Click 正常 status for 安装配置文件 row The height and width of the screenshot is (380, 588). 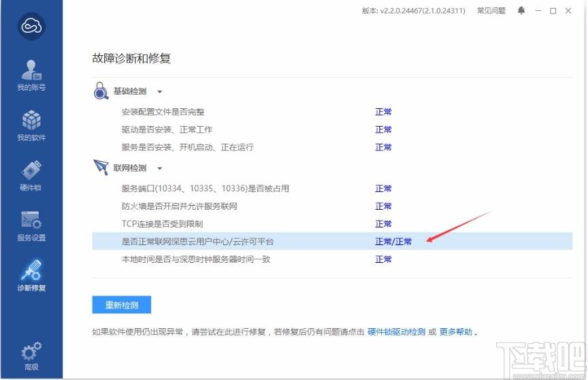click(x=383, y=112)
